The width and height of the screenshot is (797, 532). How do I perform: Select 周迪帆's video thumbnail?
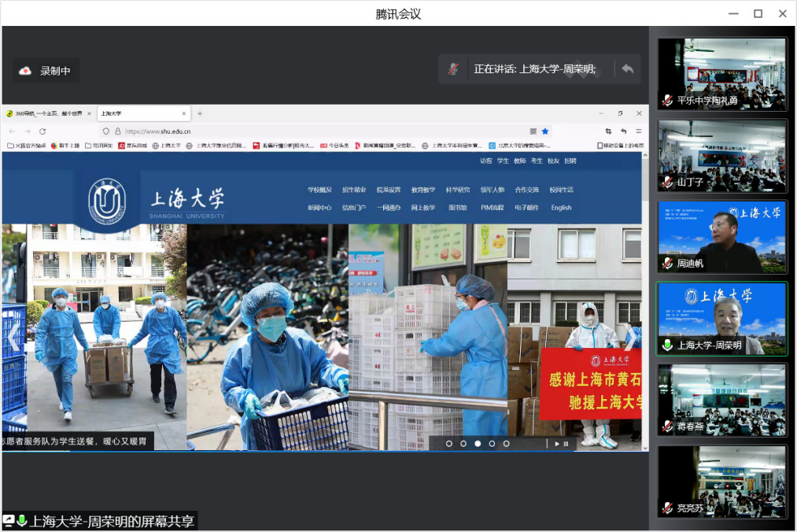click(722, 237)
